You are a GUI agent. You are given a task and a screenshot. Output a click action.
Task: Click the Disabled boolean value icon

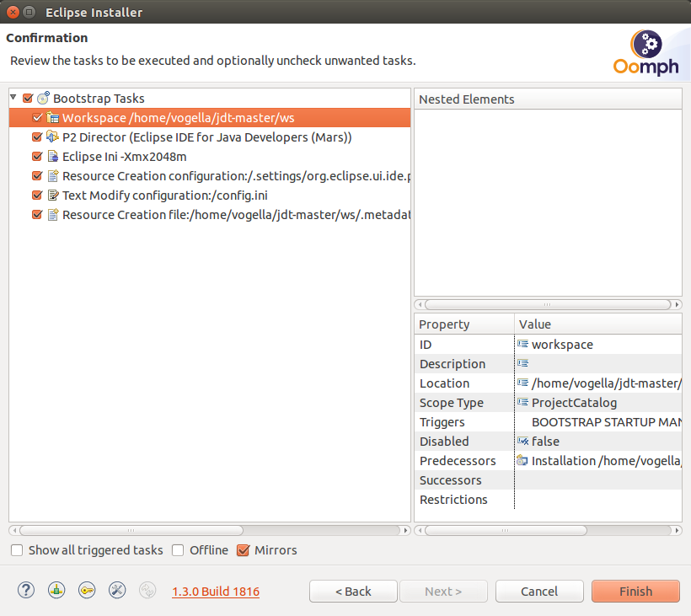(522, 441)
